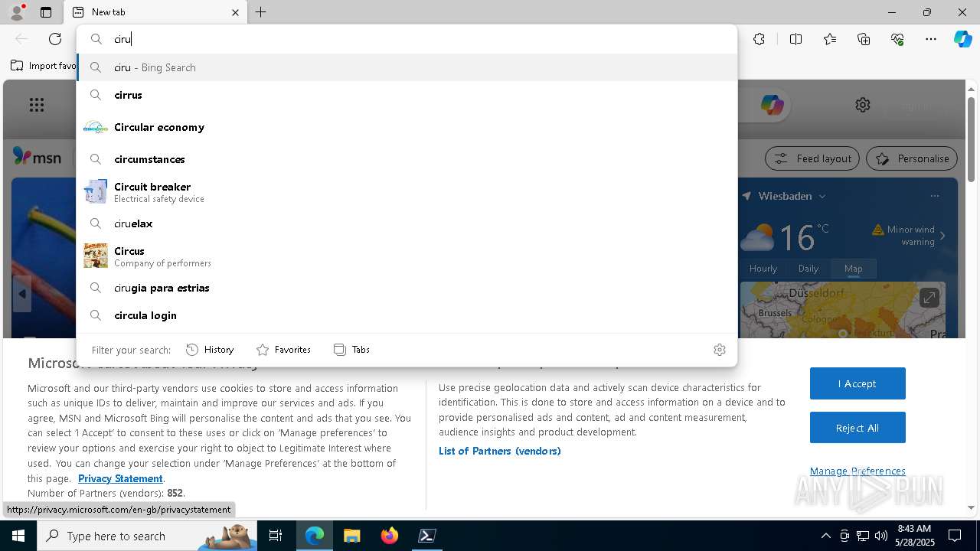Click the browser profile avatar icon
980x551 pixels.
point(16,12)
